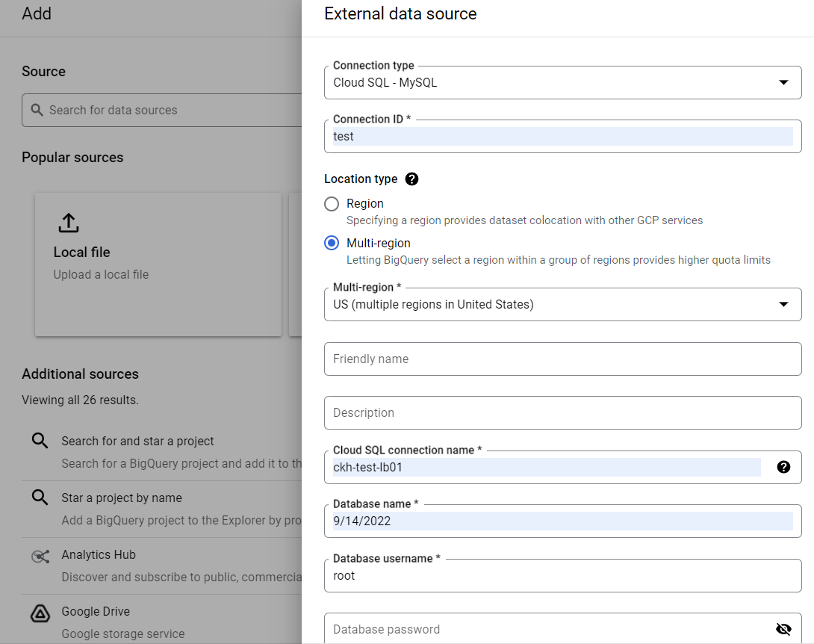Click the Google Drive icon
The image size is (814, 644).
[x=40, y=613]
